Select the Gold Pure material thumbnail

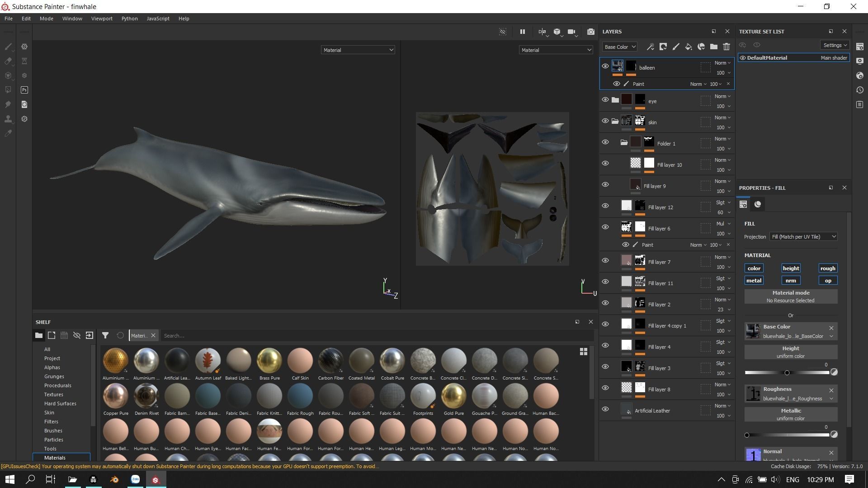tap(453, 396)
